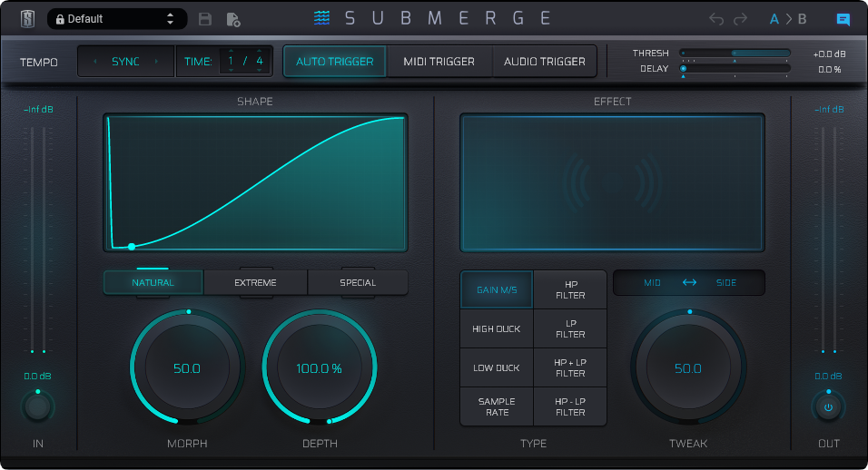Image resolution: width=868 pixels, height=470 pixels.
Task: Select Low Duck effect type
Action: tap(497, 367)
